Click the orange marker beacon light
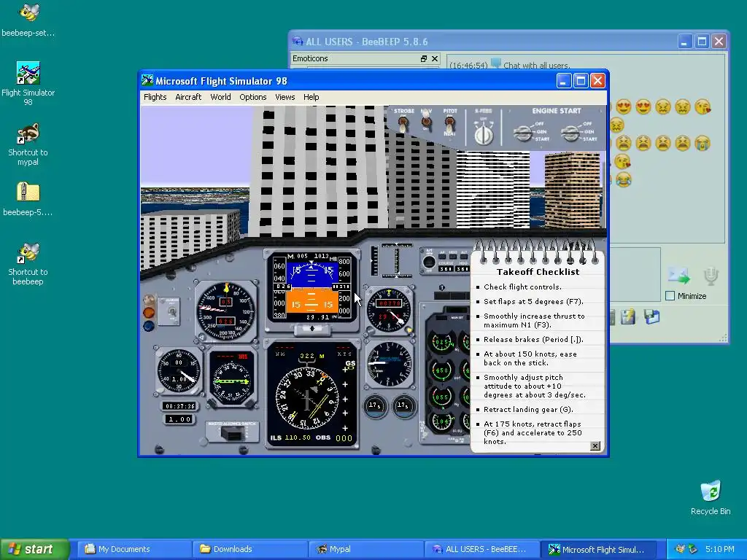 149,313
